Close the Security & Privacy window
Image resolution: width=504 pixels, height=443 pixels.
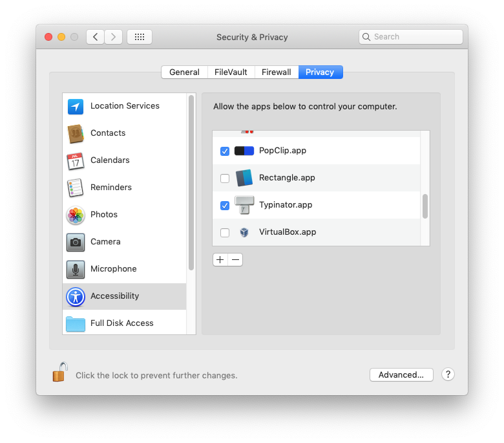pos(48,37)
